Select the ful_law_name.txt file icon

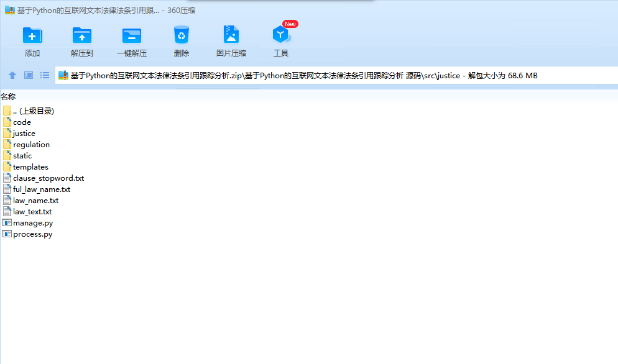tap(7, 189)
